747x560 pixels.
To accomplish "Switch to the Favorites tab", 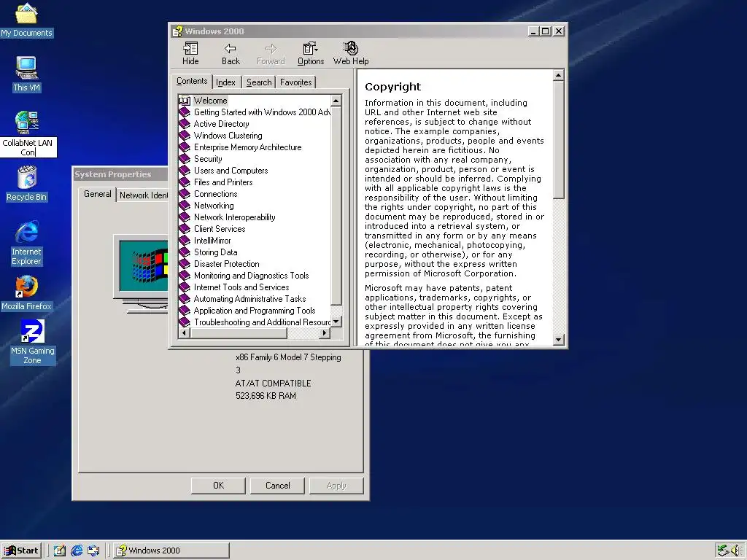I will tap(296, 82).
